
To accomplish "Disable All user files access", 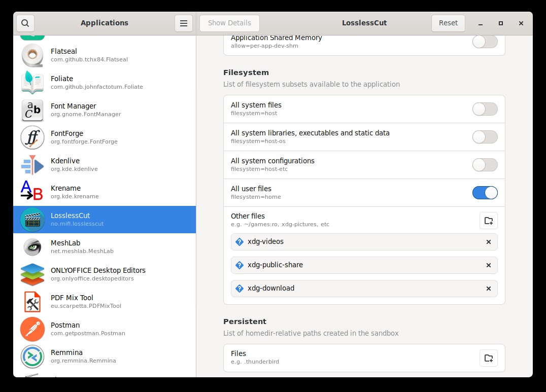I will [x=485, y=193].
